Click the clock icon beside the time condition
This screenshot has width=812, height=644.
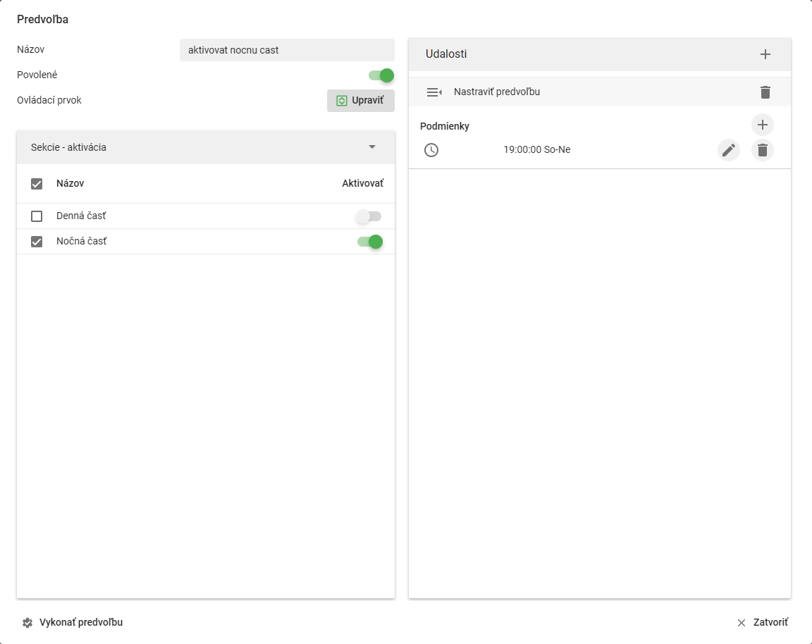coord(431,150)
